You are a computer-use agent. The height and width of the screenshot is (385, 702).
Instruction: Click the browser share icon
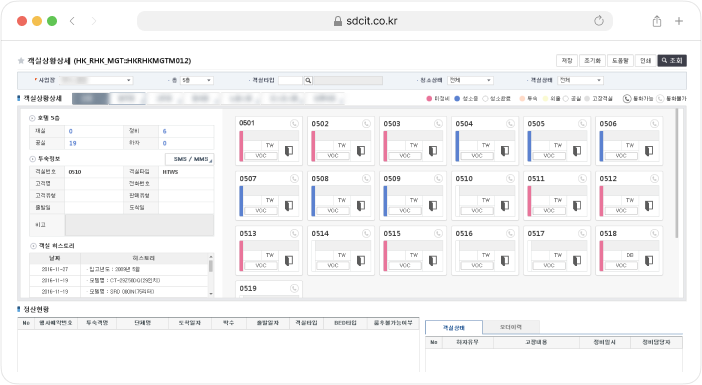click(657, 21)
